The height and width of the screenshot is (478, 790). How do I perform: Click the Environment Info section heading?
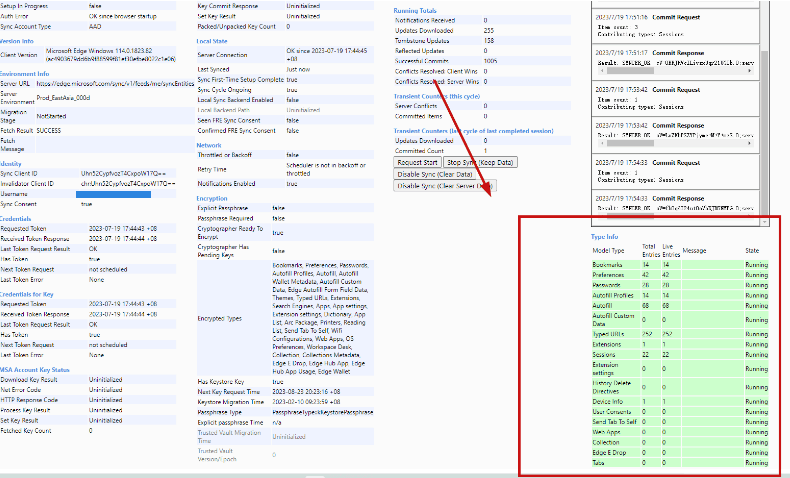pyautogui.click(x=25, y=74)
